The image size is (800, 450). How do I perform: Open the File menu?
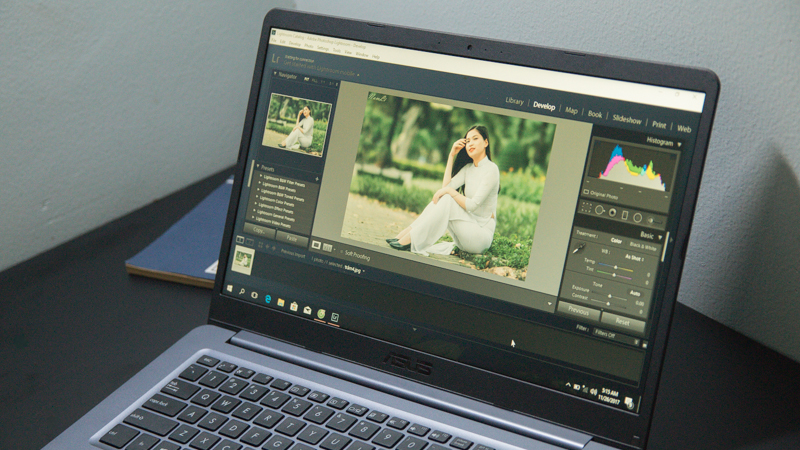[x=273, y=40]
